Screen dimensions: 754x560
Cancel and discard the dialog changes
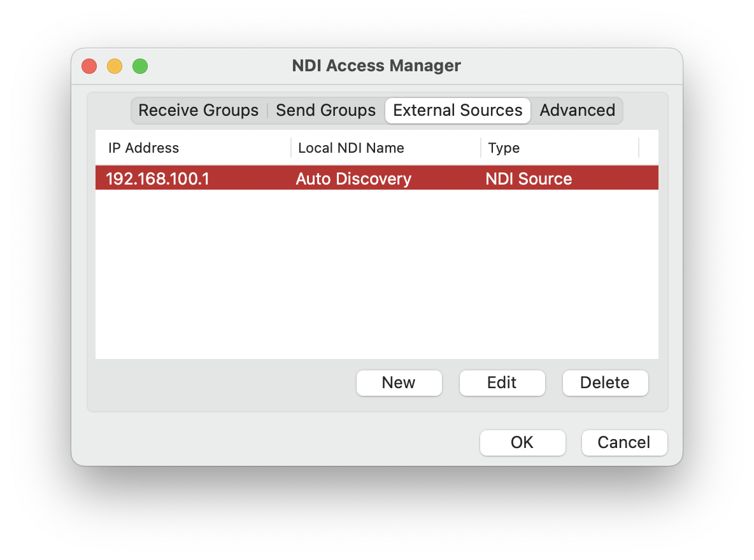coord(623,442)
